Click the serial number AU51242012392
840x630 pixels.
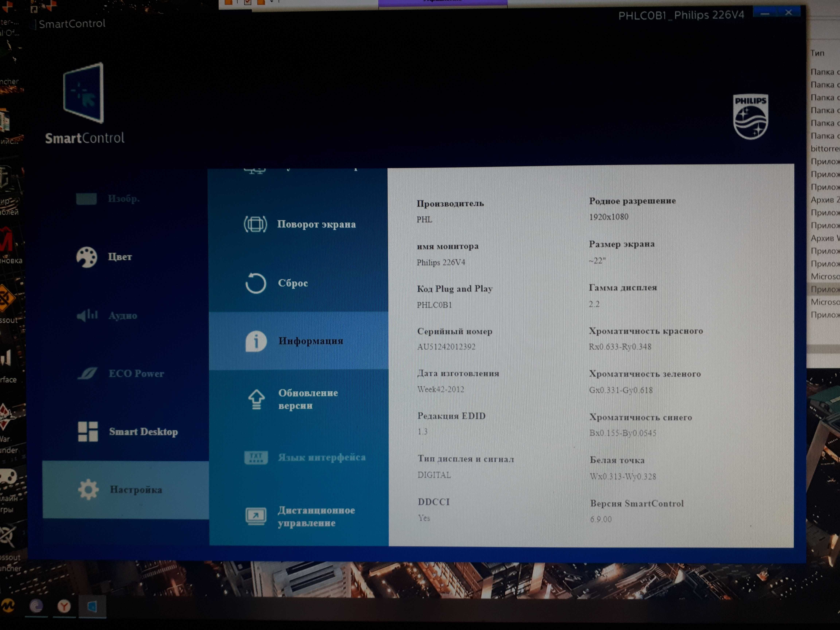pyautogui.click(x=446, y=347)
